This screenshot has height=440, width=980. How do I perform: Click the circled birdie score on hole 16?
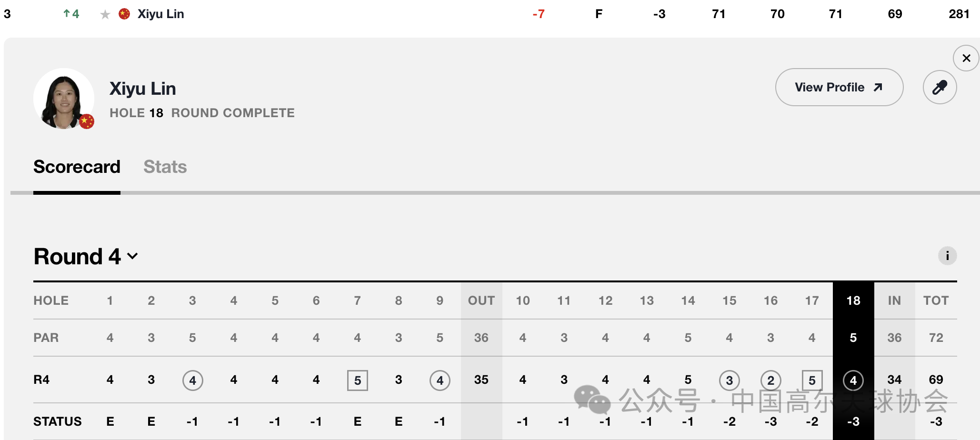click(770, 380)
